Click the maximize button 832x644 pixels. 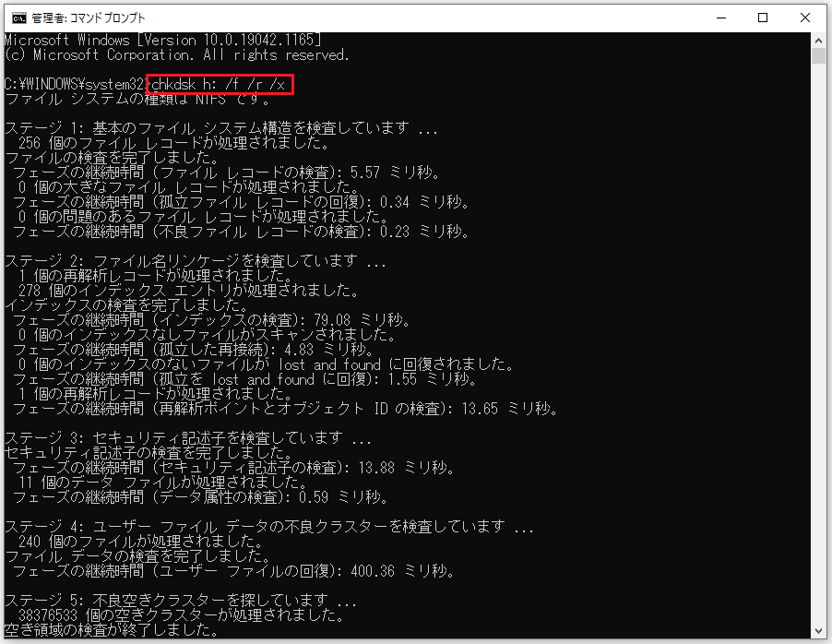click(764, 17)
